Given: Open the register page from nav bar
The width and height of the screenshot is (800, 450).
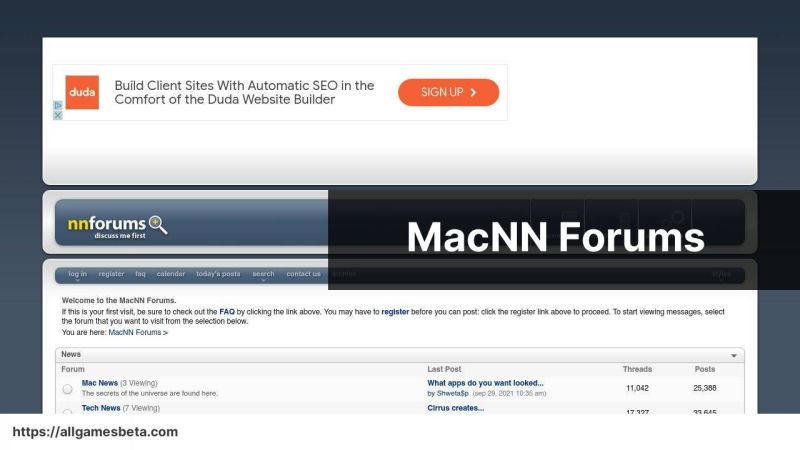Looking at the screenshot, I should click(111, 274).
